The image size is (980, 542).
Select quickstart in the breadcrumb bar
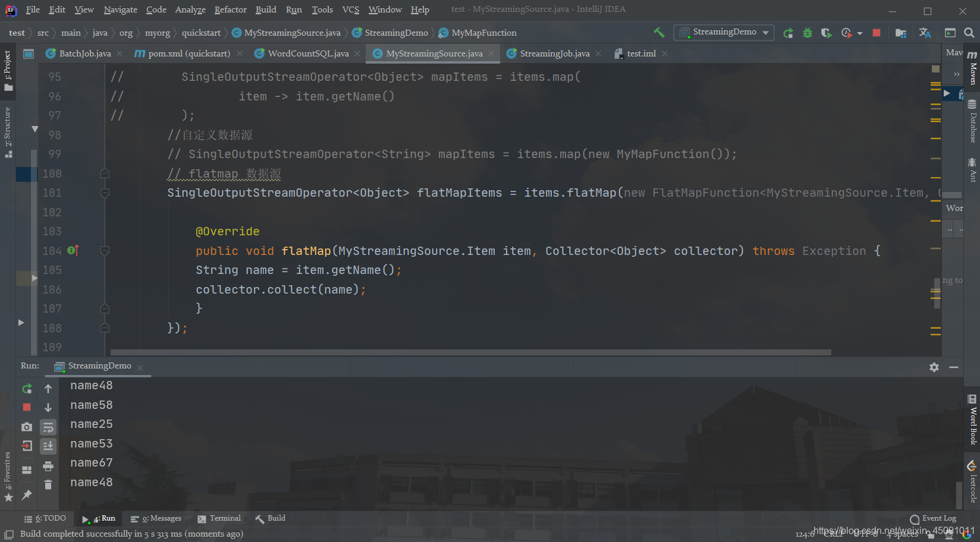tap(201, 33)
